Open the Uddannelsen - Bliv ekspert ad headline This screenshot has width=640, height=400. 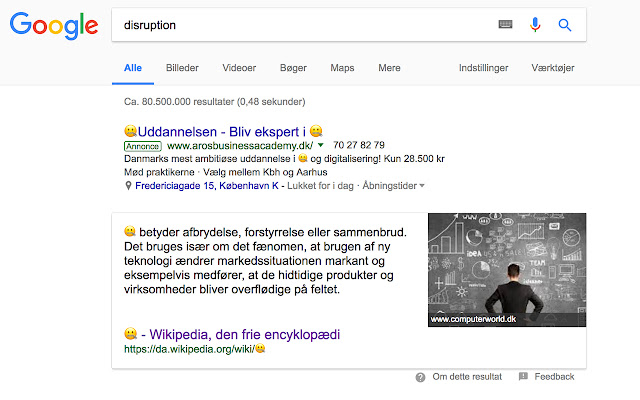[x=223, y=131]
